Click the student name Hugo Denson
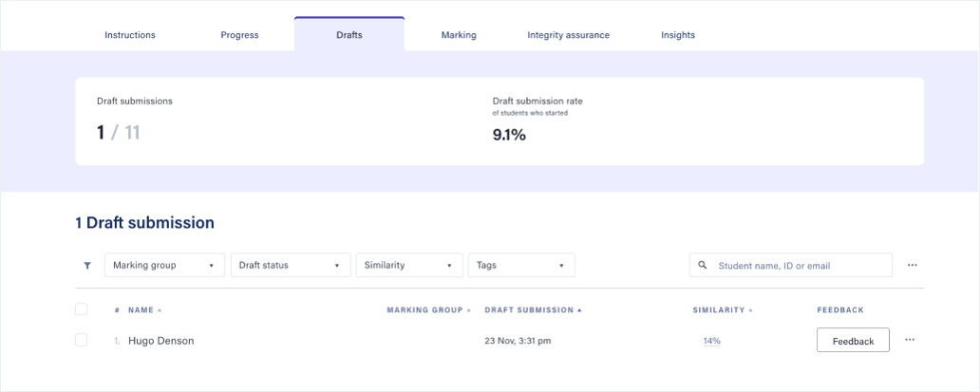This screenshot has height=392, width=980. pyautogui.click(x=161, y=341)
